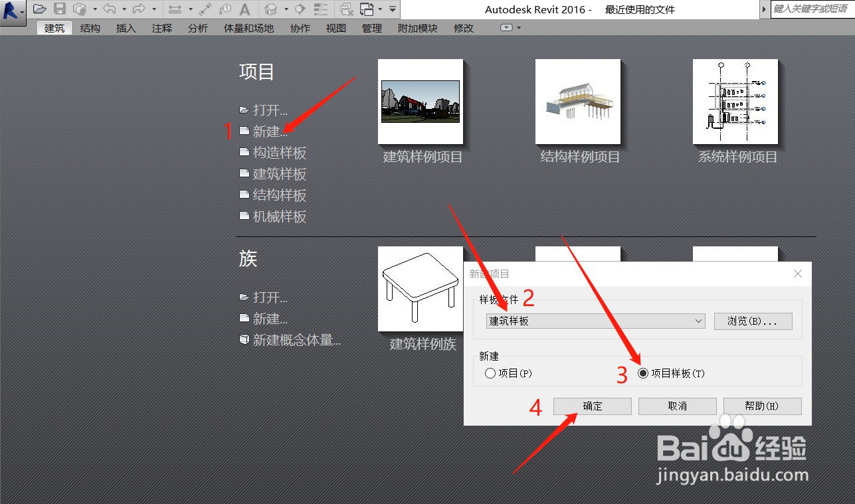Click the Open folder icon in quick access toolbar

point(39,9)
